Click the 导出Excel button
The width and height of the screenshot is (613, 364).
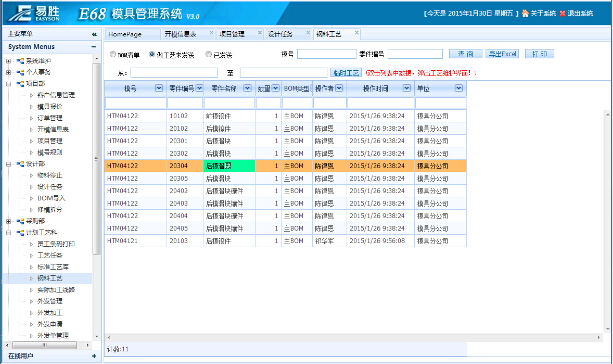click(502, 54)
